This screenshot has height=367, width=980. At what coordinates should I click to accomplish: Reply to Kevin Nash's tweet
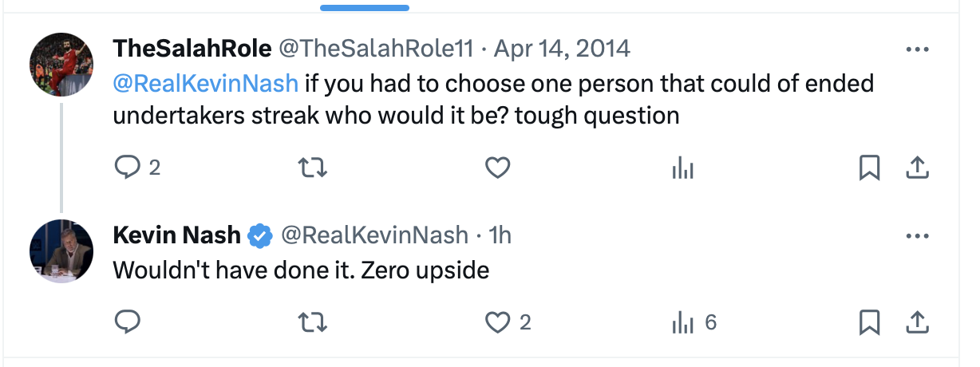[x=128, y=322]
